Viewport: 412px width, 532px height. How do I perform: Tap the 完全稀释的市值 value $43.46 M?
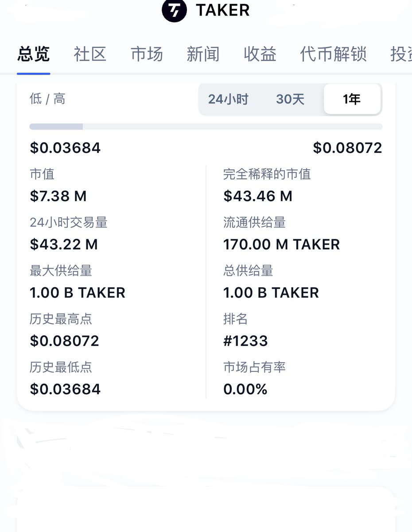[x=258, y=196]
